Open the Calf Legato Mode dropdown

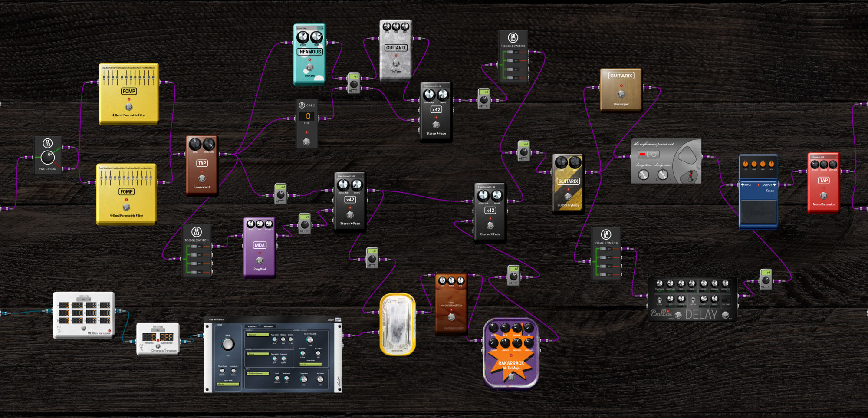click(228, 384)
